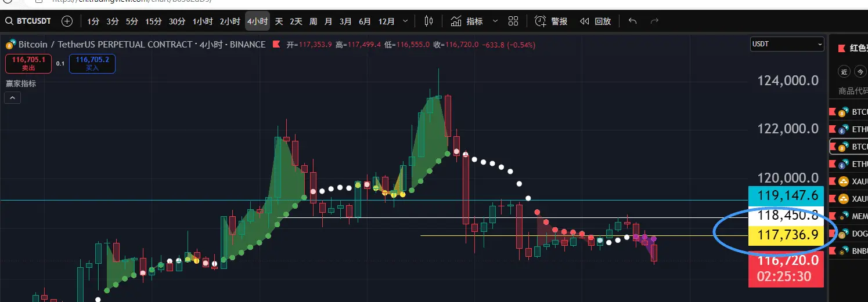Choose the 月 monthly interval
Viewport: 868px width, 302px height.
tap(329, 21)
